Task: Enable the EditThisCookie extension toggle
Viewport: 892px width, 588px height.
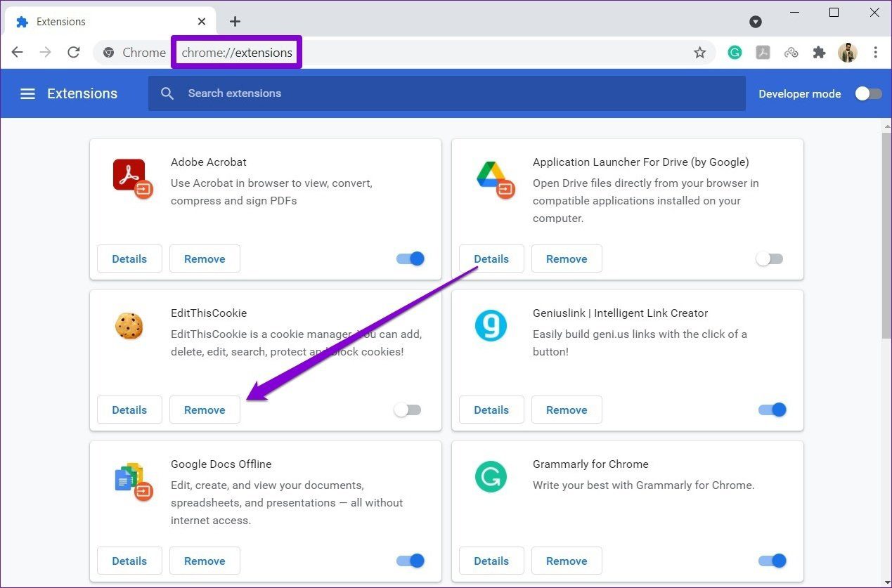Action: click(x=408, y=410)
